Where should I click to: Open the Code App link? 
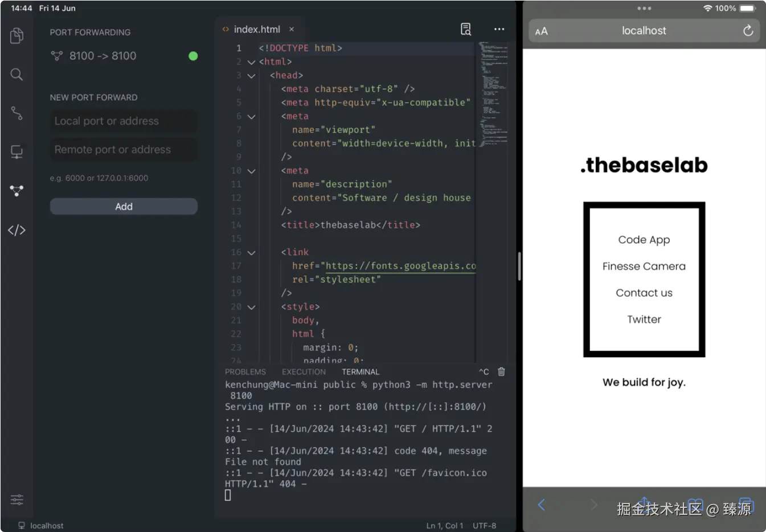[644, 240]
